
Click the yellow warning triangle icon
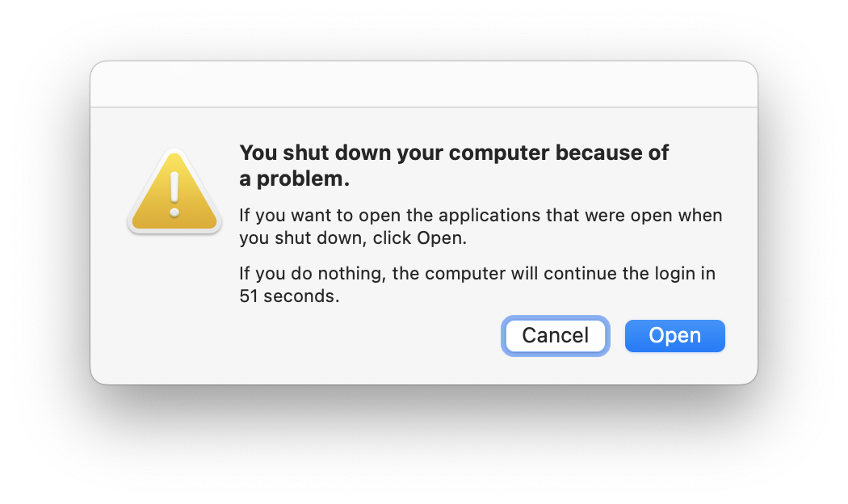pos(174,191)
